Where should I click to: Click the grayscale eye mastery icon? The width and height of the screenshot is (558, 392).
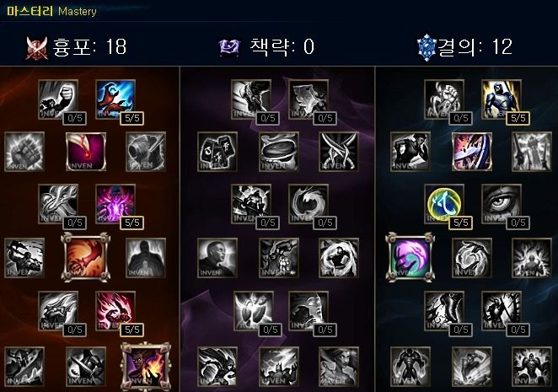coord(501,204)
